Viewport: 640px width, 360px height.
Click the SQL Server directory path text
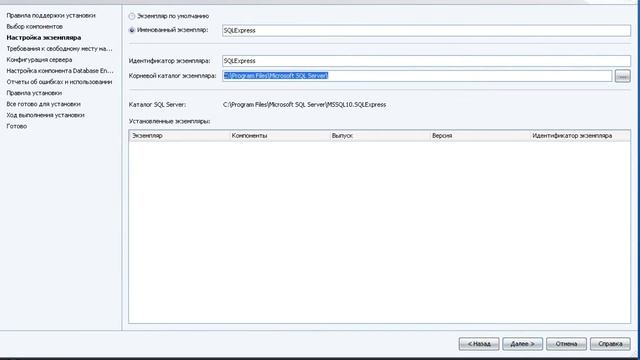304,104
